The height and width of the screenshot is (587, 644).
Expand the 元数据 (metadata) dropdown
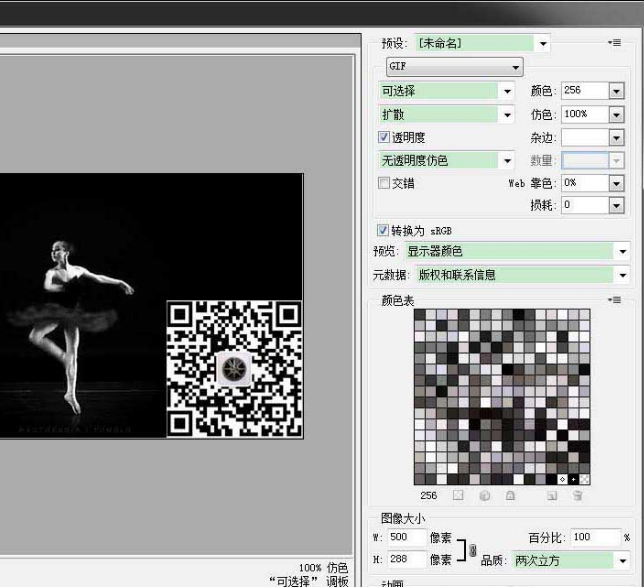[x=623, y=274]
